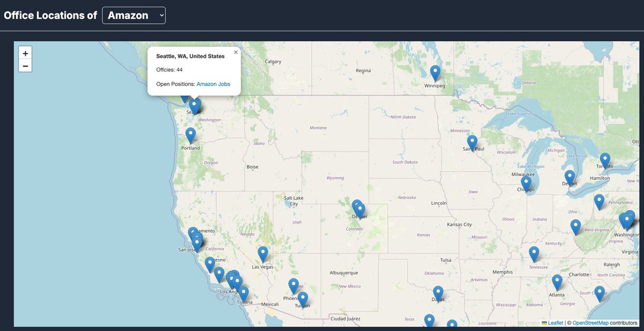Select the Las Vegas map marker
The height and width of the screenshot is (331, 644).
point(263,255)
